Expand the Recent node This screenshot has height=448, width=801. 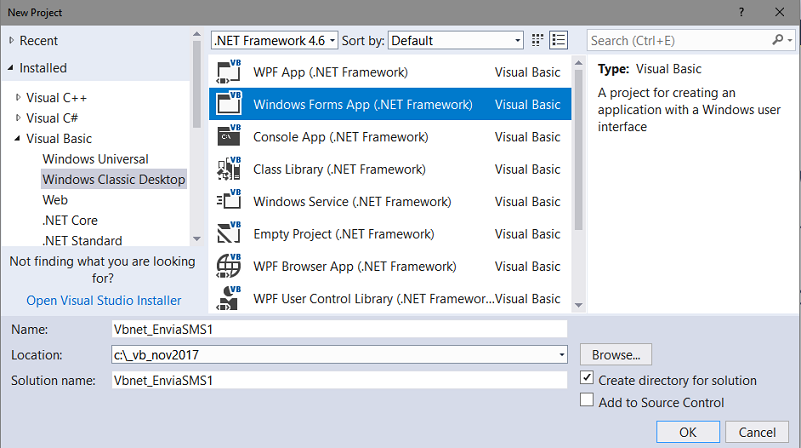point(12,40)
